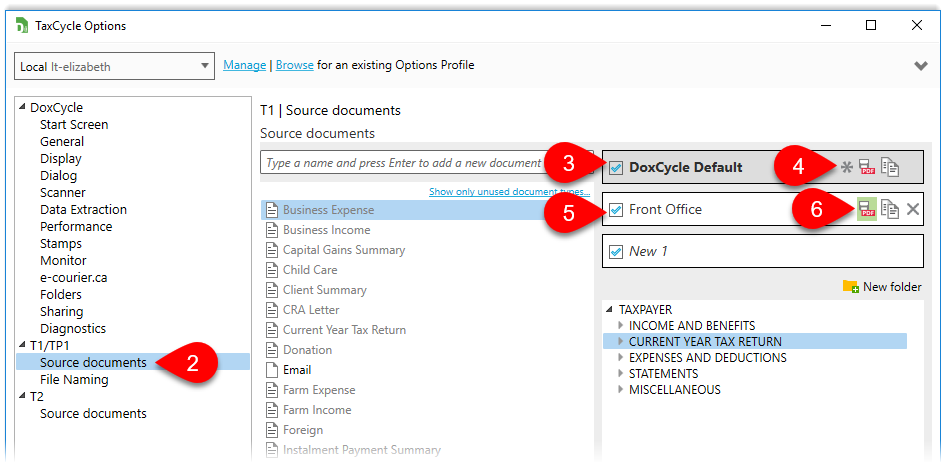Open the Scanner options page

[63, 193]
